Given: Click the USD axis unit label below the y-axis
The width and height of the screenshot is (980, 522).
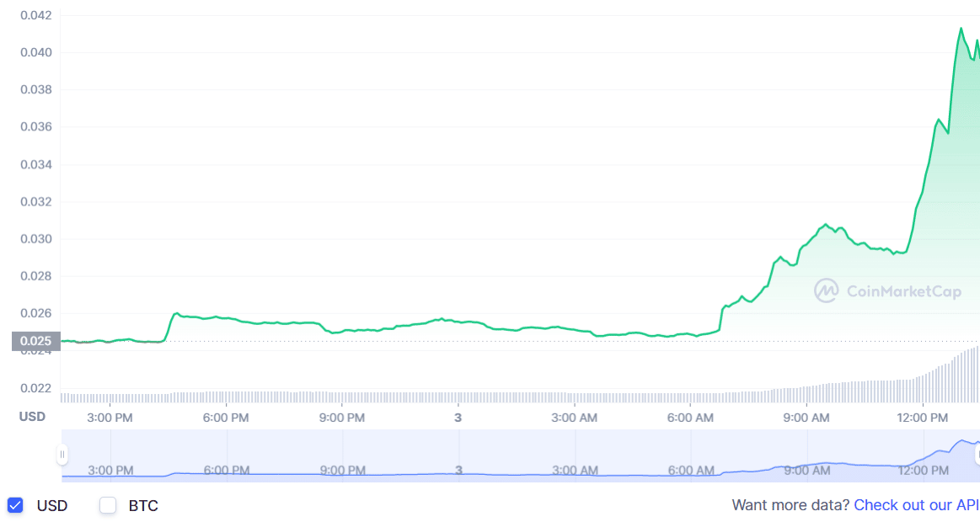Looking at the screenshot, I should pyautogui.click(x=32, y=417).
